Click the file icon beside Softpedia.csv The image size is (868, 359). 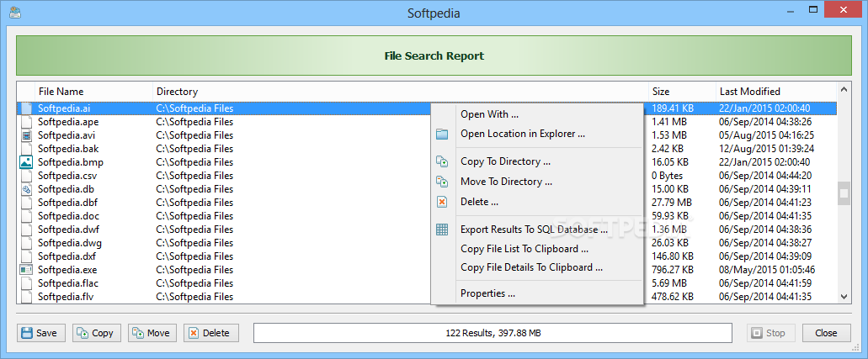26,176
